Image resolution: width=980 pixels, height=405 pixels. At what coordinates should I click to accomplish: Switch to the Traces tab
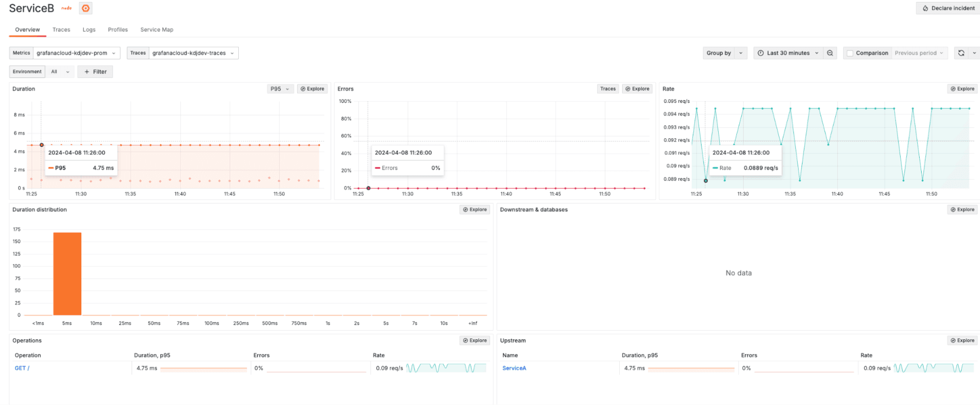(61, 29)
